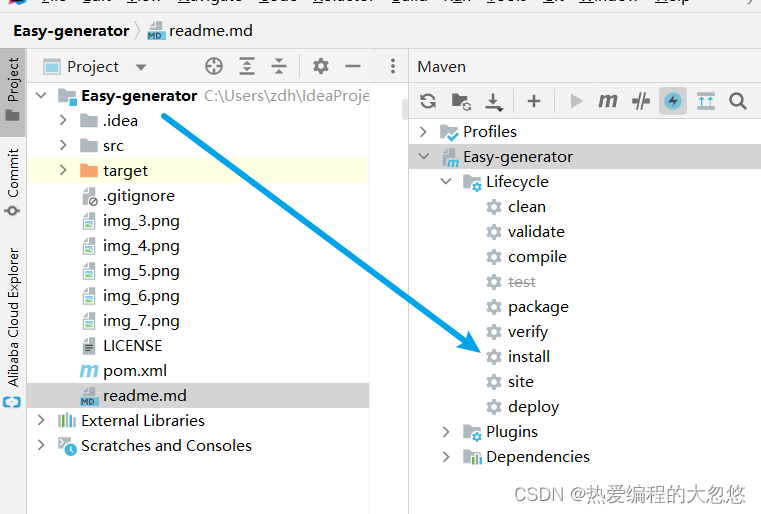Screen dimensions: 761x514
Task: Click the Collapse All icon in Project panel
Action: pyautogui.click(x=279, y=66)
